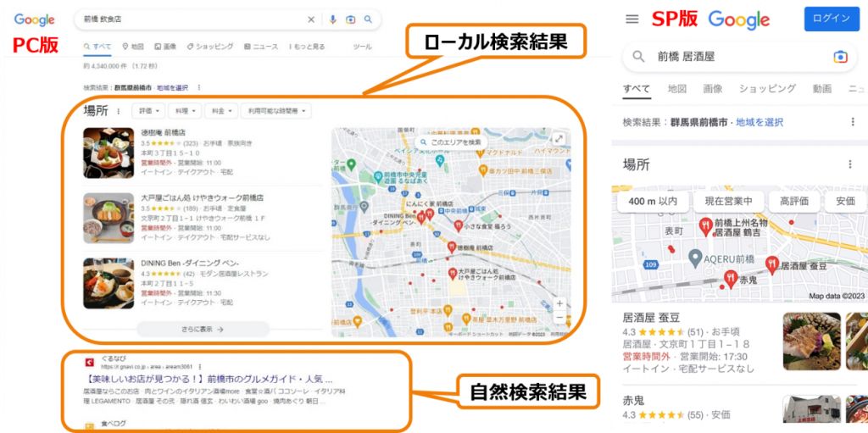The width and height of the screenshot is (868, 433).
Task: Click the blue magnifier search icon
Action: pyautogui.click(x=368, y=19)
